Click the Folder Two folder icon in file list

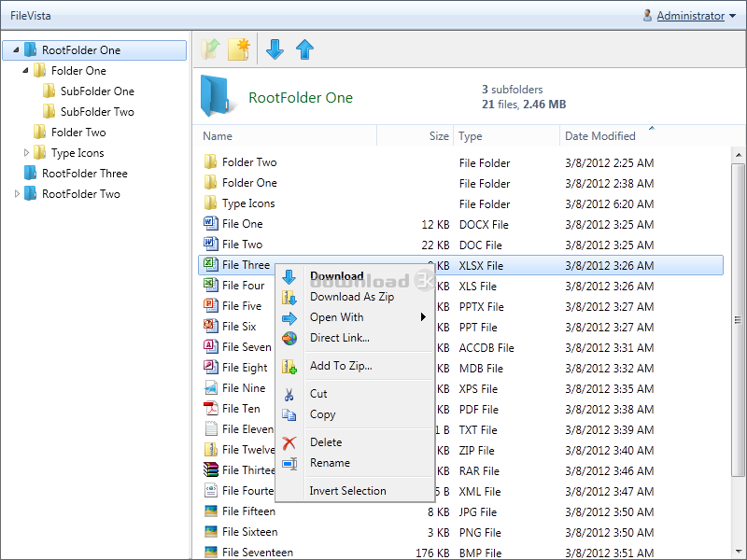(210, 161)
